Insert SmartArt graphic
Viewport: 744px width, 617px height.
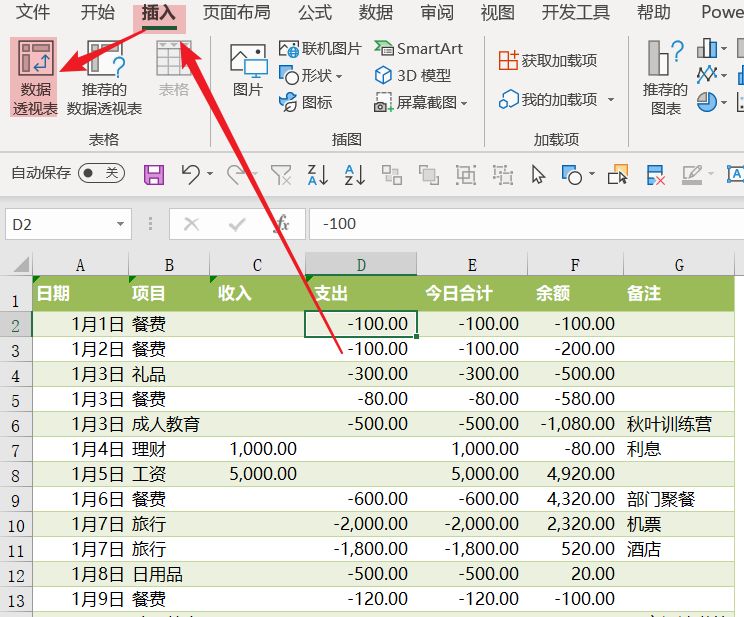418,48
